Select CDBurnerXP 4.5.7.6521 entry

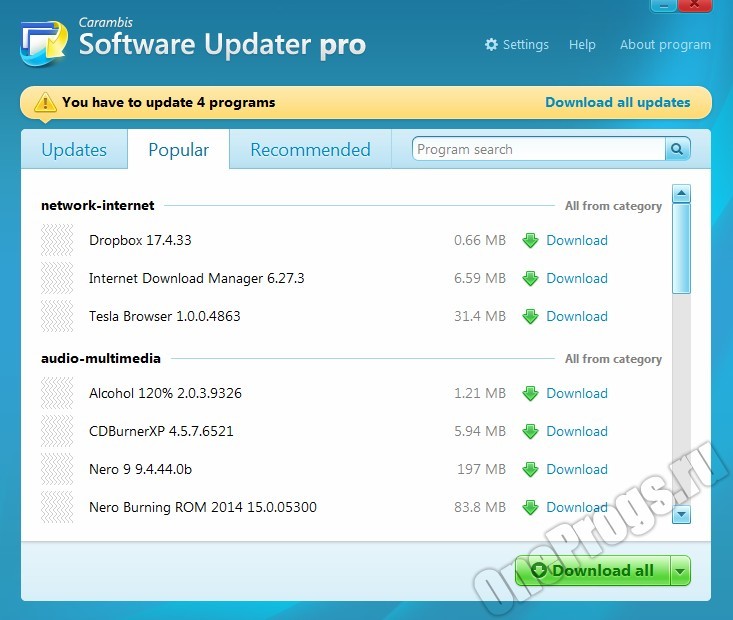[161, 431]
